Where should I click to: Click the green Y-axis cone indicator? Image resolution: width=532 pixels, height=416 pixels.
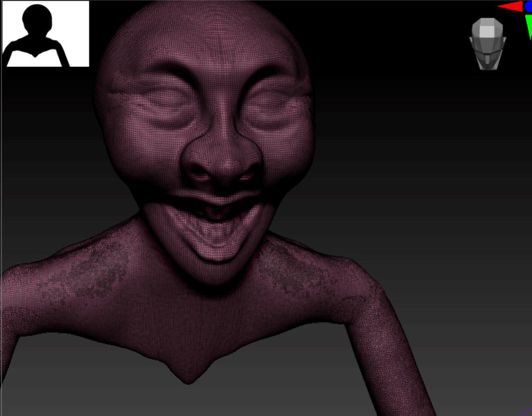(x=529, y=27)
